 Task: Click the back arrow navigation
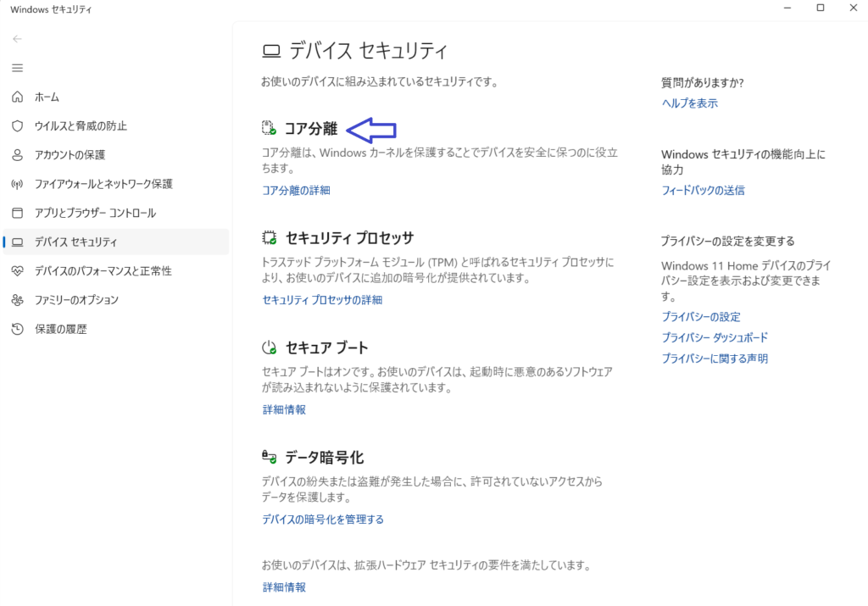[17, 38]
